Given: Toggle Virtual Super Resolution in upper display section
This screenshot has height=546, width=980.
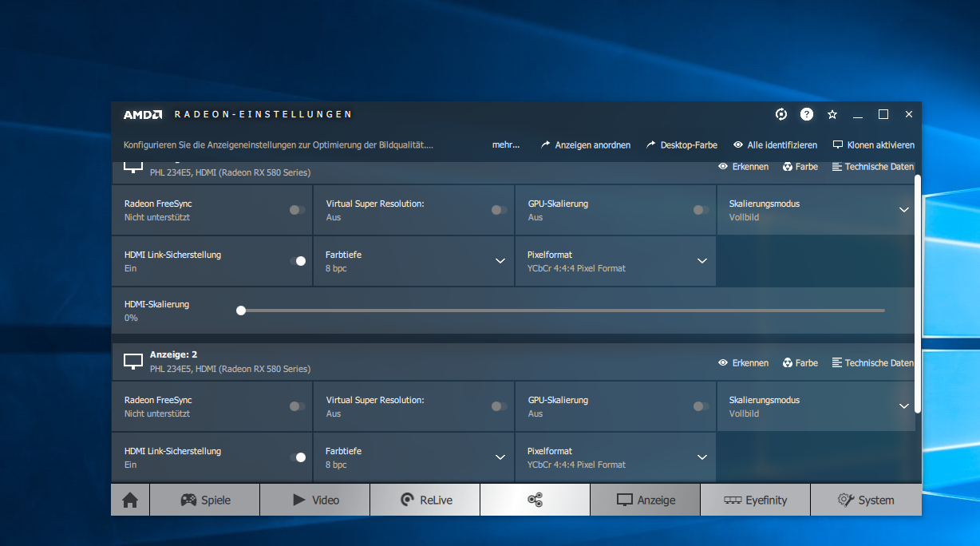Looking at the screenshot, I should tap(500, 210).
